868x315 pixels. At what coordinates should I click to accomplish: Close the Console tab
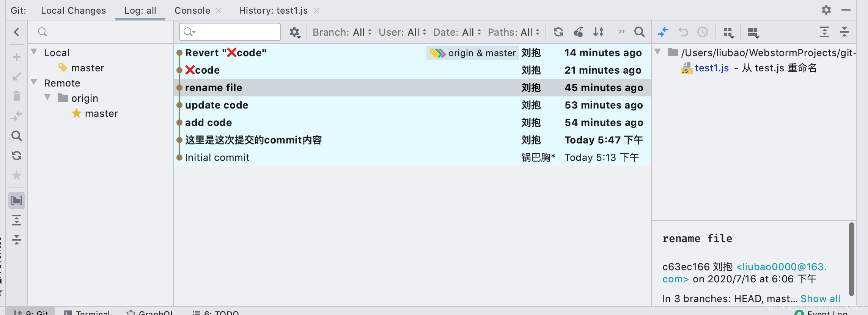coord(219,11)
